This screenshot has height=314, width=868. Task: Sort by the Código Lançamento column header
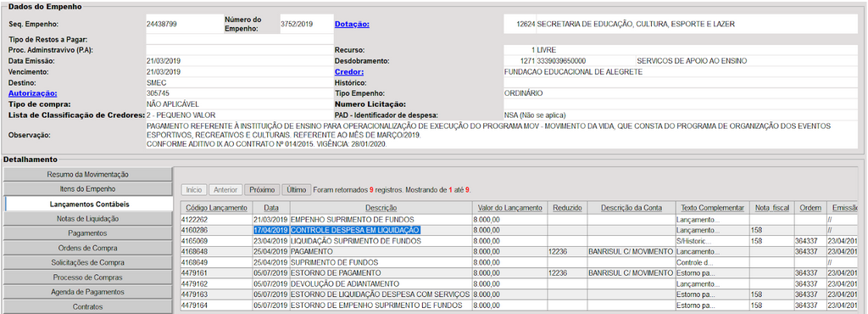216,208
